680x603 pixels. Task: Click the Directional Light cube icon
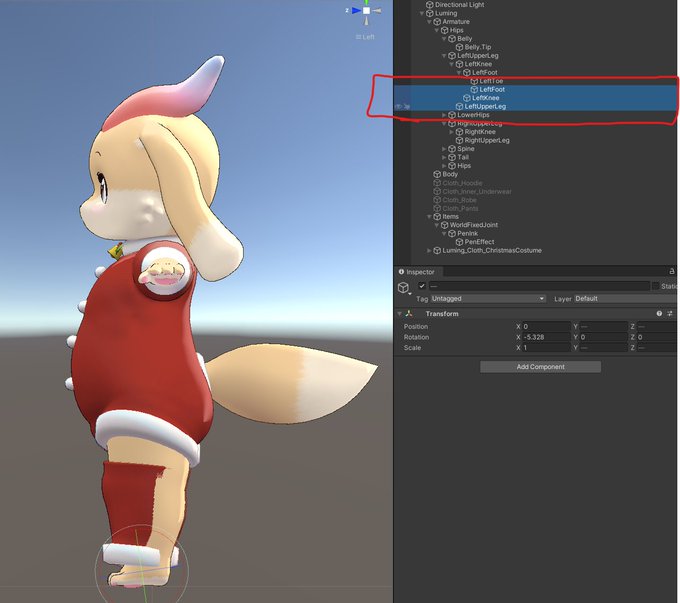pyautogui.click(x=429, y=5)
